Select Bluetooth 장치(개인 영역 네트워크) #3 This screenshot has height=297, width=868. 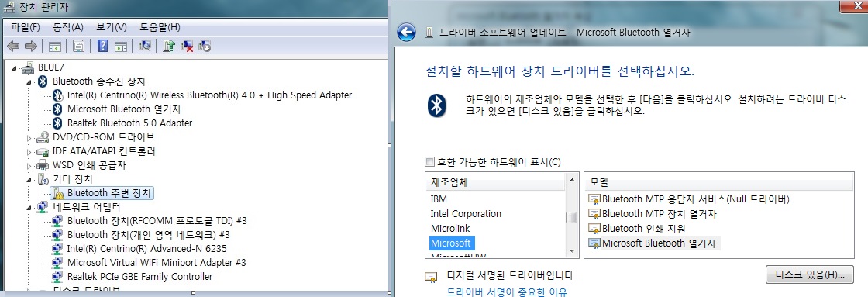[148, 234]
